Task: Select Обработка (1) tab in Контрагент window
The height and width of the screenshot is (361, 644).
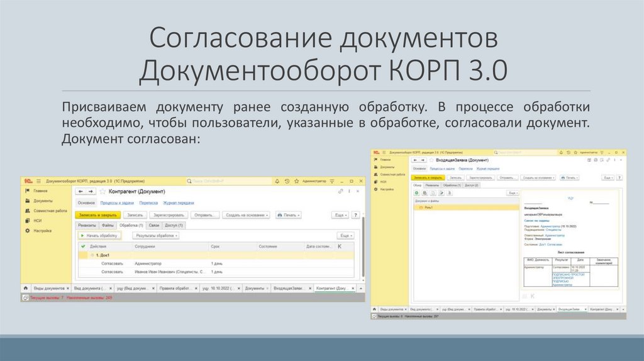Action: pos(131,226)
